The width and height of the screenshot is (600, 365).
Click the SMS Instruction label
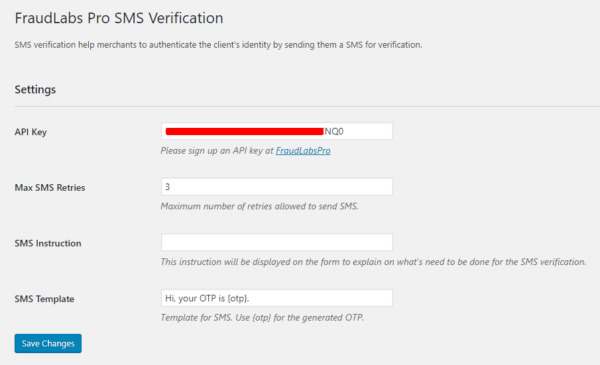pos(48,243)
